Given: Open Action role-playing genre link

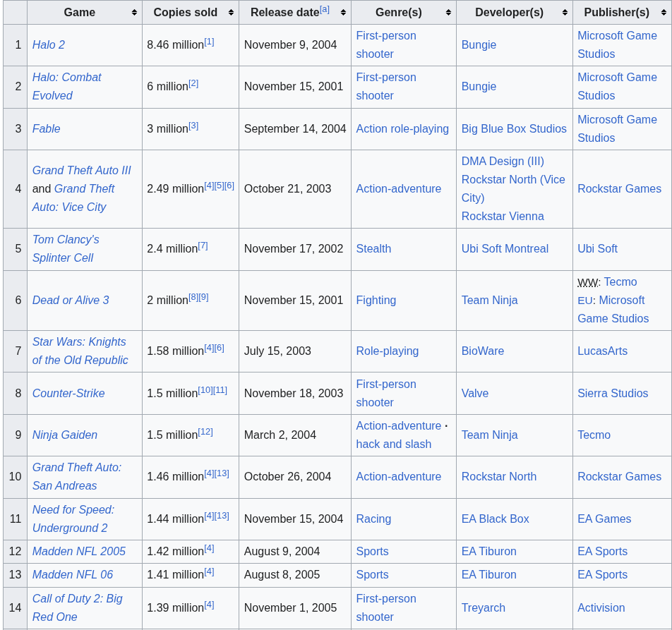Looking at the screenshot, I should click(x=402, y=128).
